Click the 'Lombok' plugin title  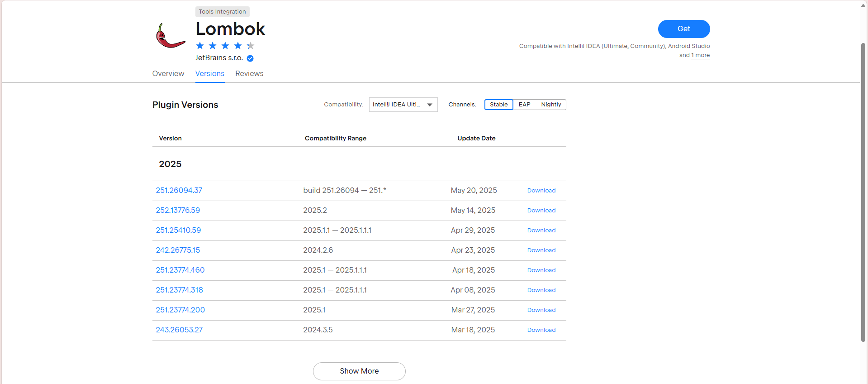pos(230,29)
